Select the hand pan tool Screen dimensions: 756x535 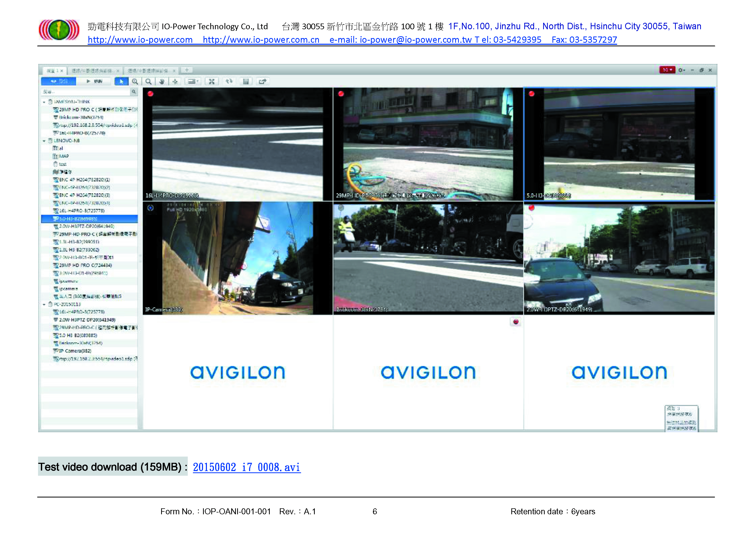click(162, 81)
